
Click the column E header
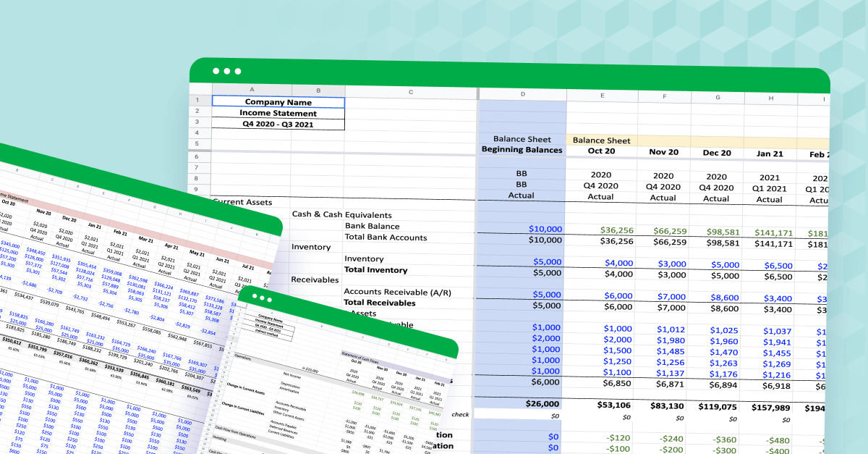click(x=601, y=95)
